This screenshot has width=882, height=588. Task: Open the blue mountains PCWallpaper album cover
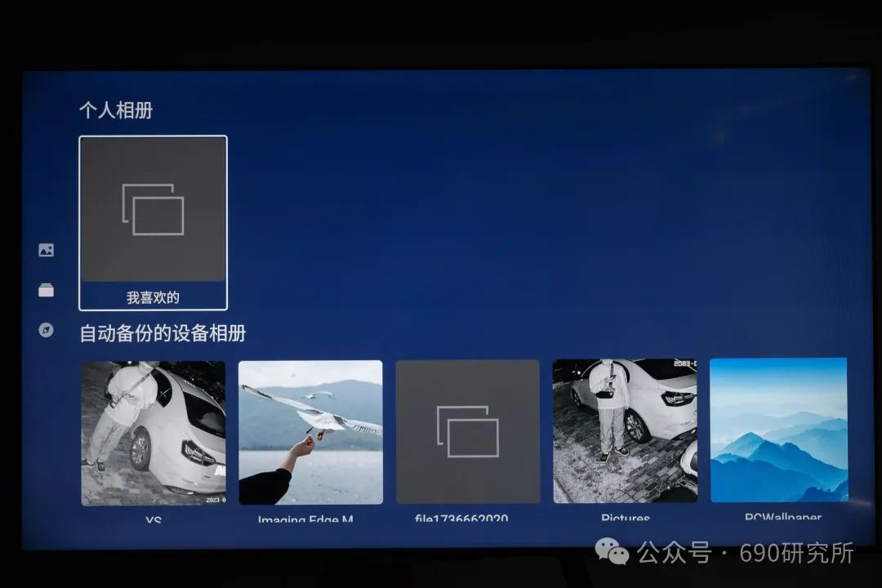click(778, 430)
